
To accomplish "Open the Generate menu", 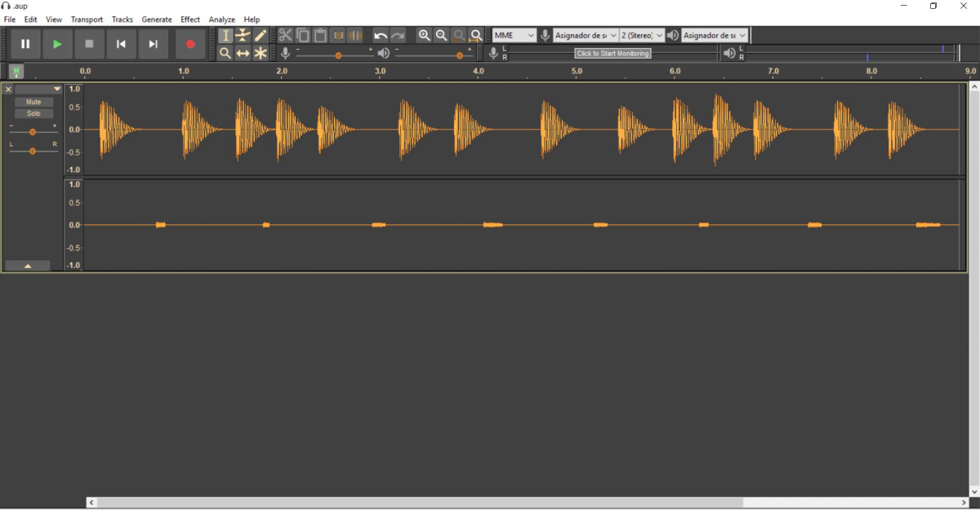I will click(157, 20).
